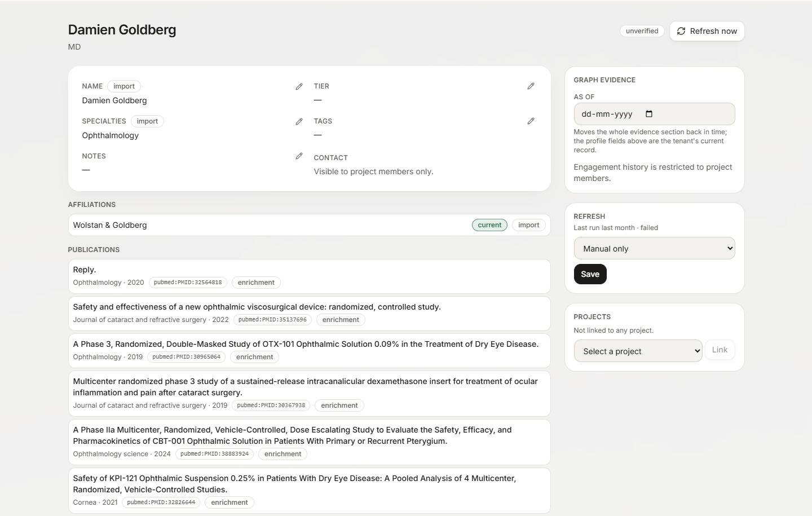
Task: Click PMID:32564818 tag
Action: click(x=188, y=283)
